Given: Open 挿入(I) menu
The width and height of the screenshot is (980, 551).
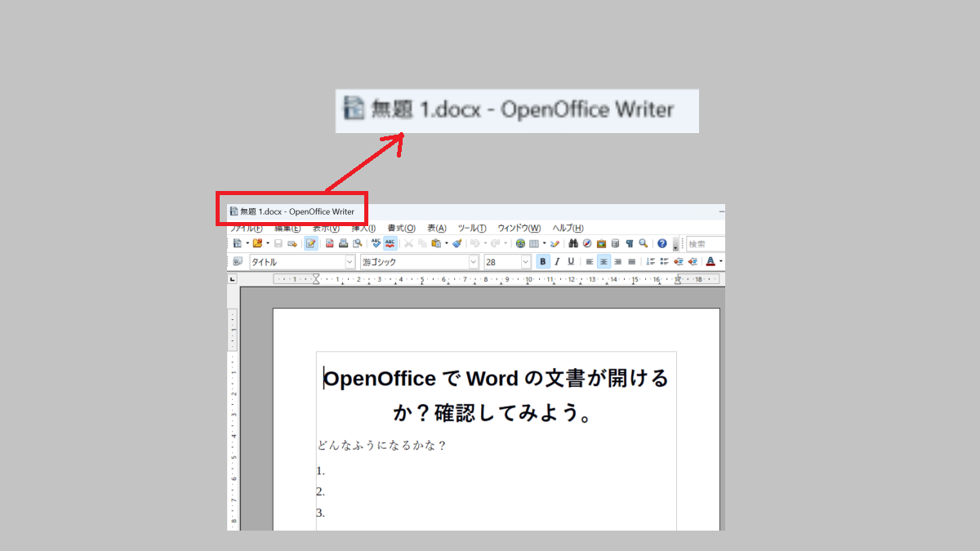Looking at the screenshot, I should (x=363, y=229).
